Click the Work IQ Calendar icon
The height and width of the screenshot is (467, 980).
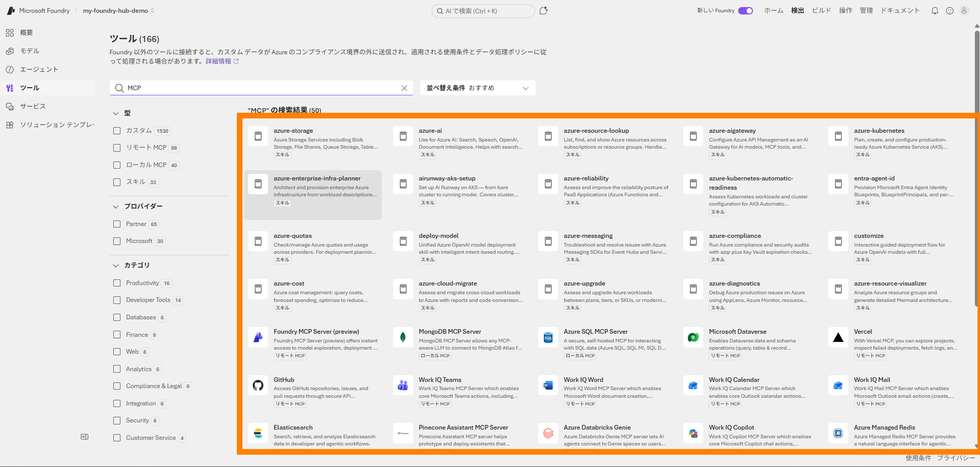coord(693,385)
